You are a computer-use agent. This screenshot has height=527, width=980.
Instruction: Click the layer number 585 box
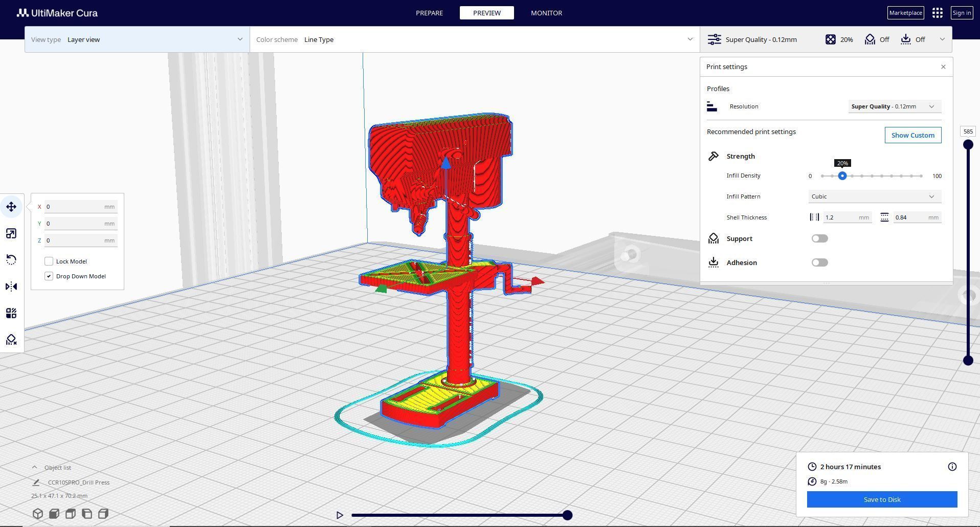point(968,131)
